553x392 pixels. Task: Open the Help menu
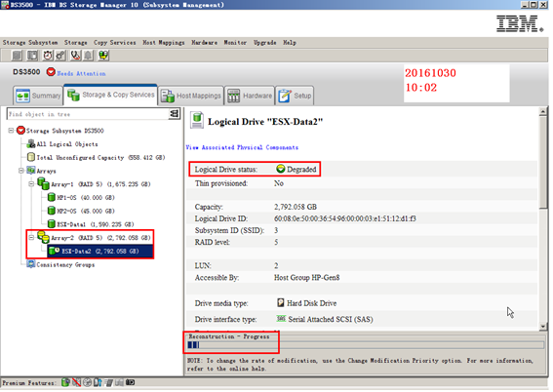click(290, 43)
